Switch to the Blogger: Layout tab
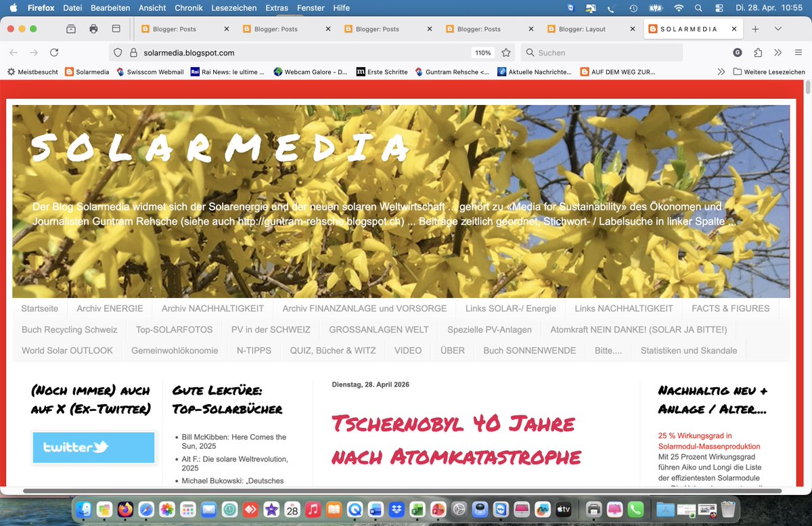 (x=591, y=29)
